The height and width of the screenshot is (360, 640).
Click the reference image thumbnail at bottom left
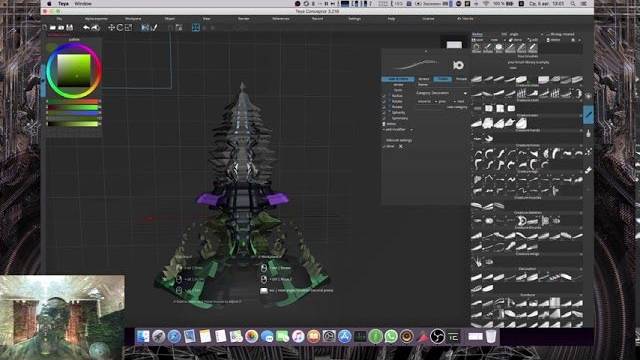[x=62, y=317]
